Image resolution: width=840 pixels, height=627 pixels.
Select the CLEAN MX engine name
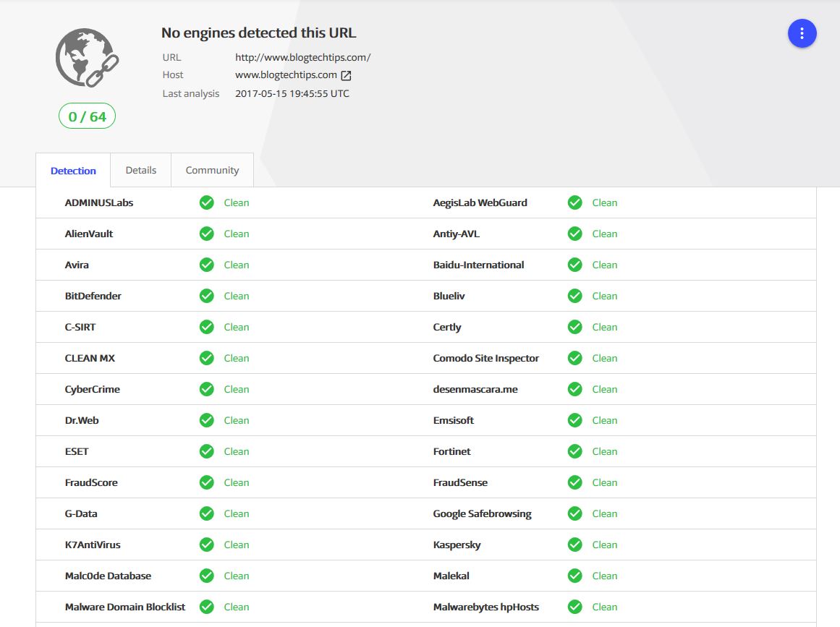[x=90, y=358]
